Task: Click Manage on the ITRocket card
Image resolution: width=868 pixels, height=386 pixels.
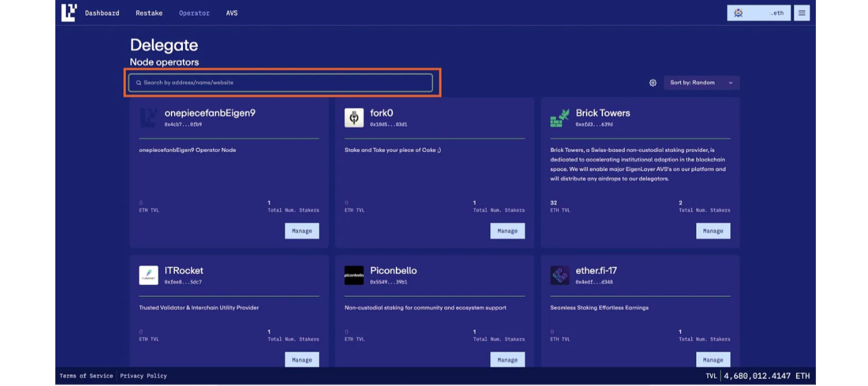Action: tap(302, 359)
